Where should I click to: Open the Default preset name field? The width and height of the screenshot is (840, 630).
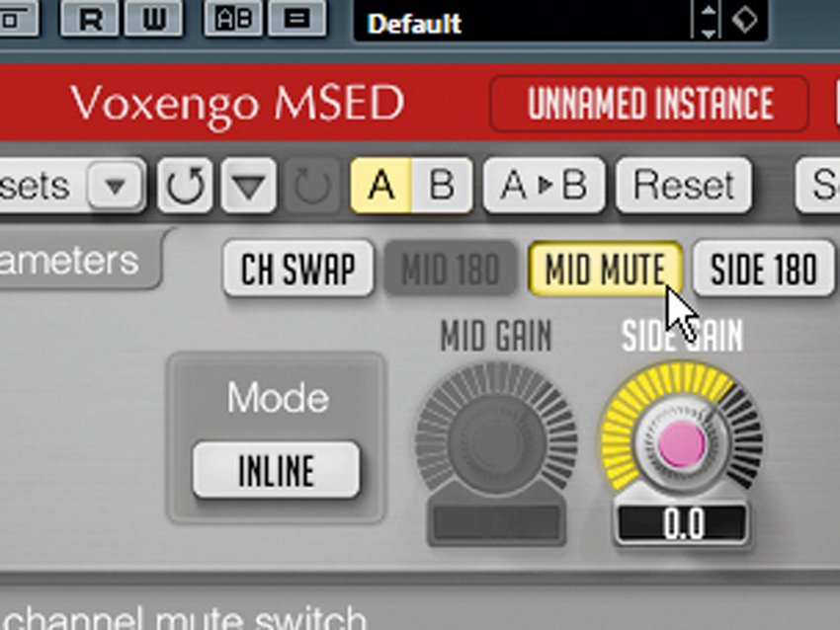(x=523, y=22)
